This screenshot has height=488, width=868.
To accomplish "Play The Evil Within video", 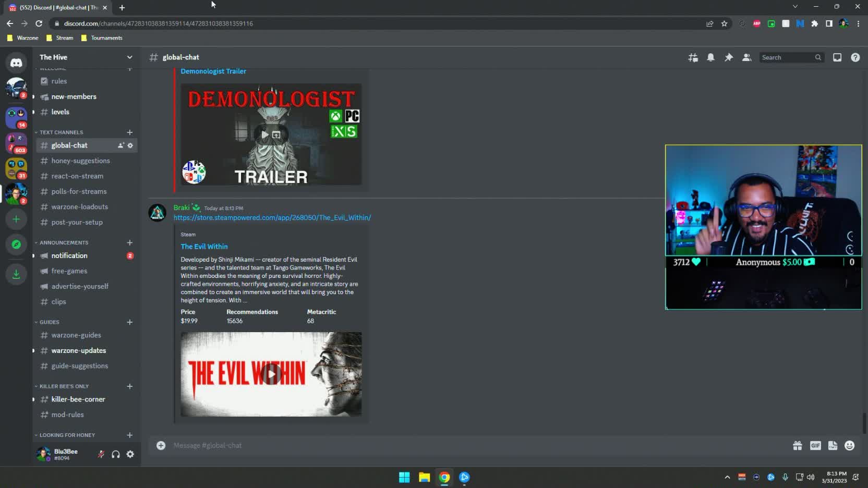I will pyautogui.click(x=271, y=374).
